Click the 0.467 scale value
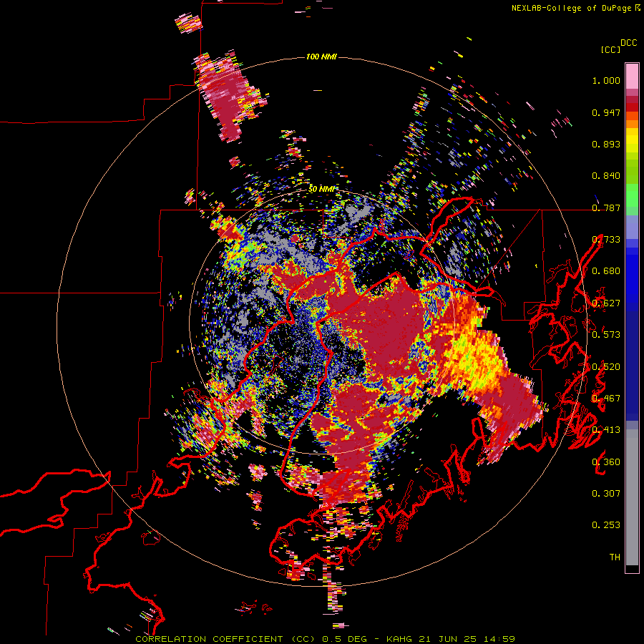This screenshot has width=644, height=644. point(606,399)
